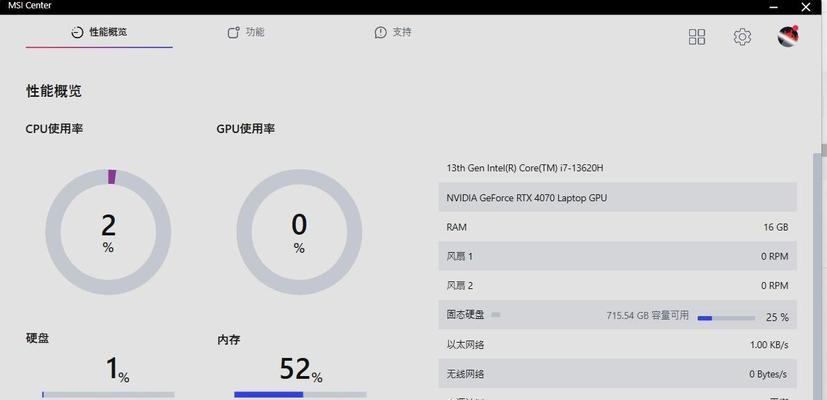Click the 硬盘 usage progress bar
The image size is (827, 400).
click(x=108, y=395)
